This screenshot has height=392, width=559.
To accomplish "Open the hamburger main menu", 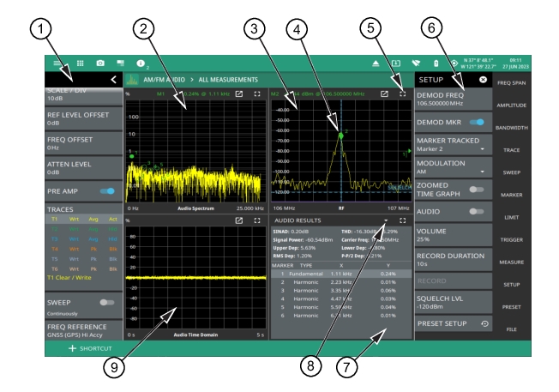I will (x=58, y=63).
